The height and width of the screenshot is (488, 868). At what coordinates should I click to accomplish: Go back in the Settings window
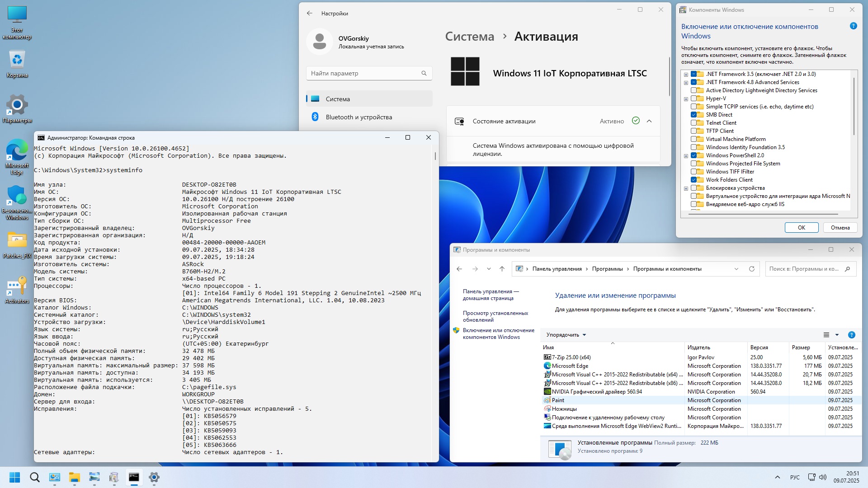pyautogui.click(x=310, y=13)
